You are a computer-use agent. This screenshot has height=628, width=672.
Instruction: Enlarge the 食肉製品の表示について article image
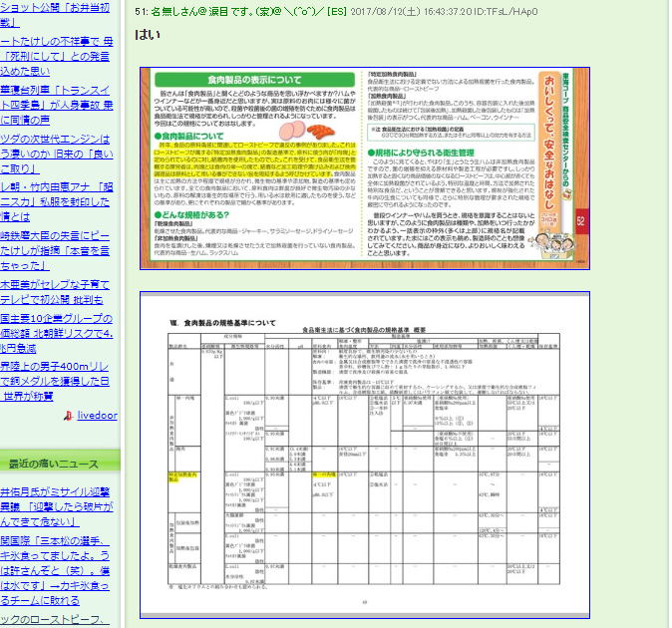click(365, 168)
